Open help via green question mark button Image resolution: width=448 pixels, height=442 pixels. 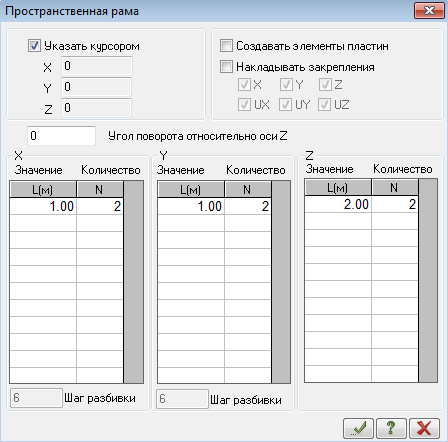(391, 428)
